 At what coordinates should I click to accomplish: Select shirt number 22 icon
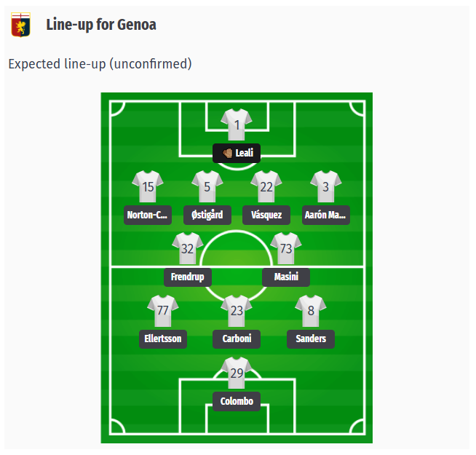[x=266, y=186]
